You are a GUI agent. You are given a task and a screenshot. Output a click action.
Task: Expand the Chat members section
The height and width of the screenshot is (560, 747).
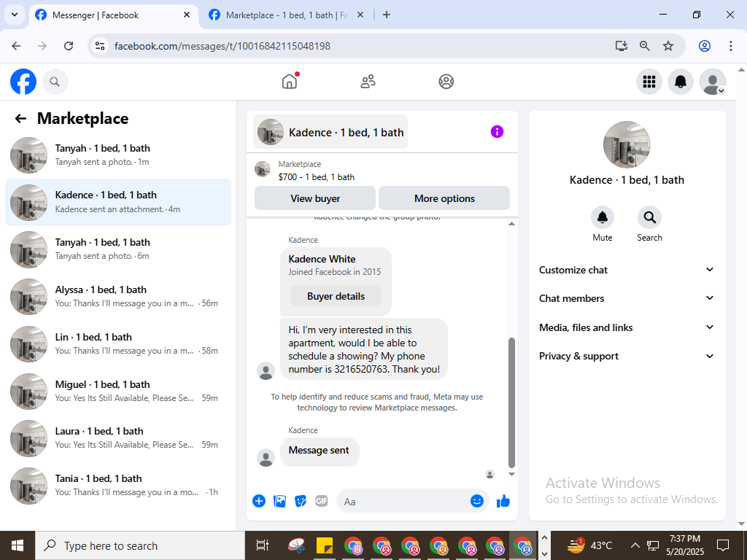coord(627,298)
